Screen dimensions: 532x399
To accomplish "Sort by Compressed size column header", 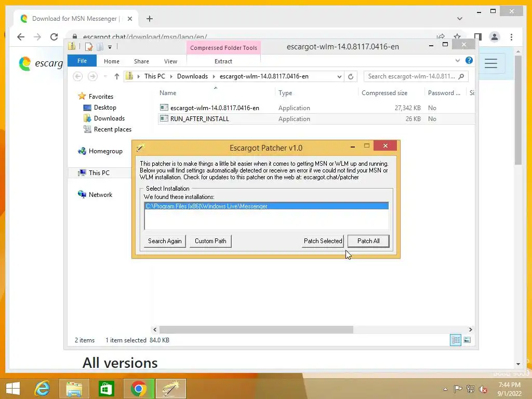I will click(x=384, y=93).
